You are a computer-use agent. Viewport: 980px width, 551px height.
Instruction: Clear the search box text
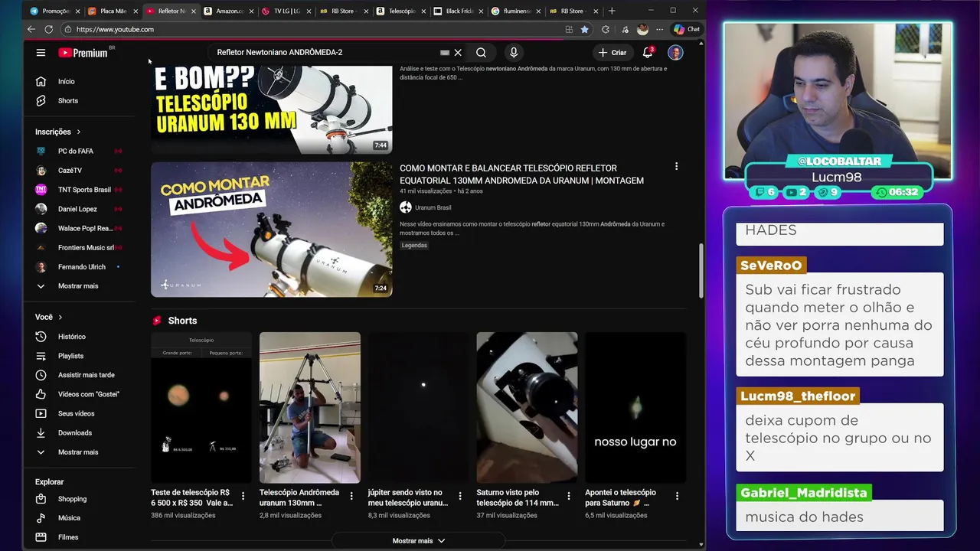(458, 53)
